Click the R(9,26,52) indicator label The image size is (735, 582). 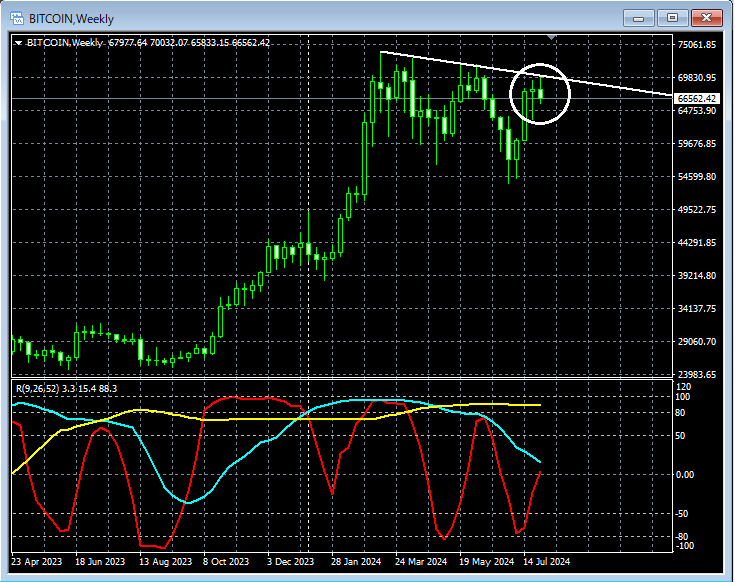pyautogui.click(x=67, y=388)
